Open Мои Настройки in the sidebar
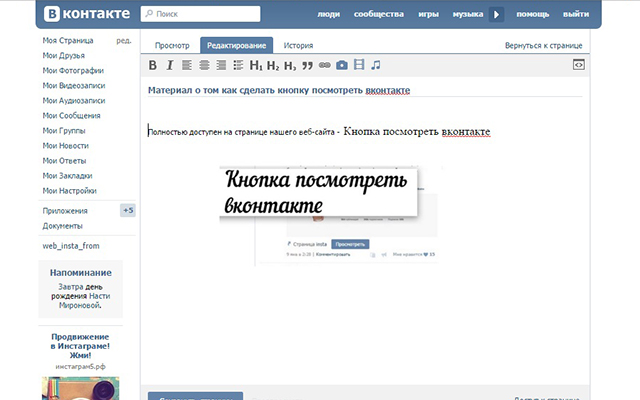The height and width of the screenshot is (400, 640). 69,191
